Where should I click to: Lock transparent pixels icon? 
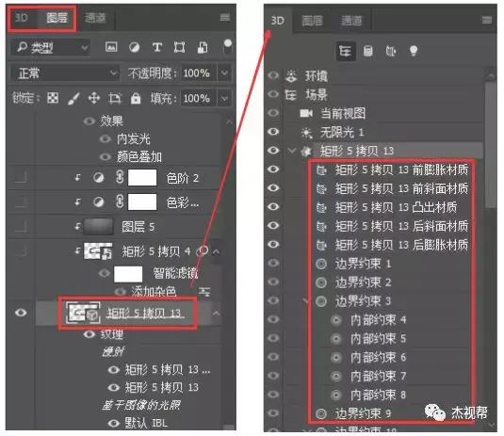pos(53,98)
